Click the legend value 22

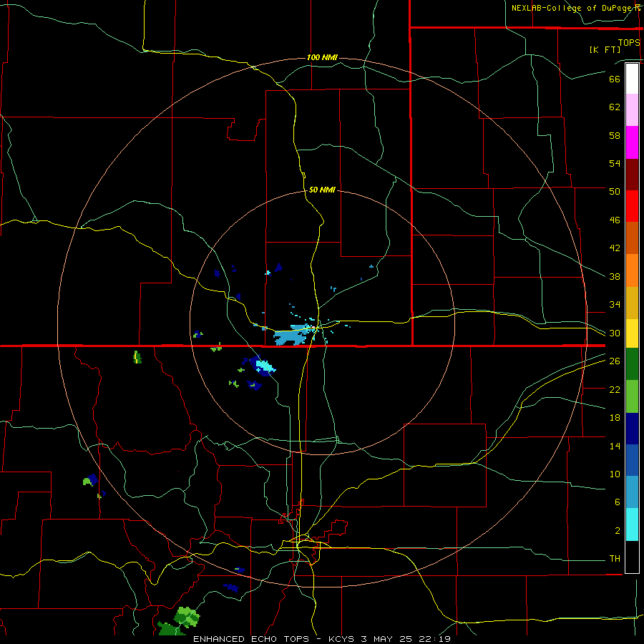[x=615, y=389]
